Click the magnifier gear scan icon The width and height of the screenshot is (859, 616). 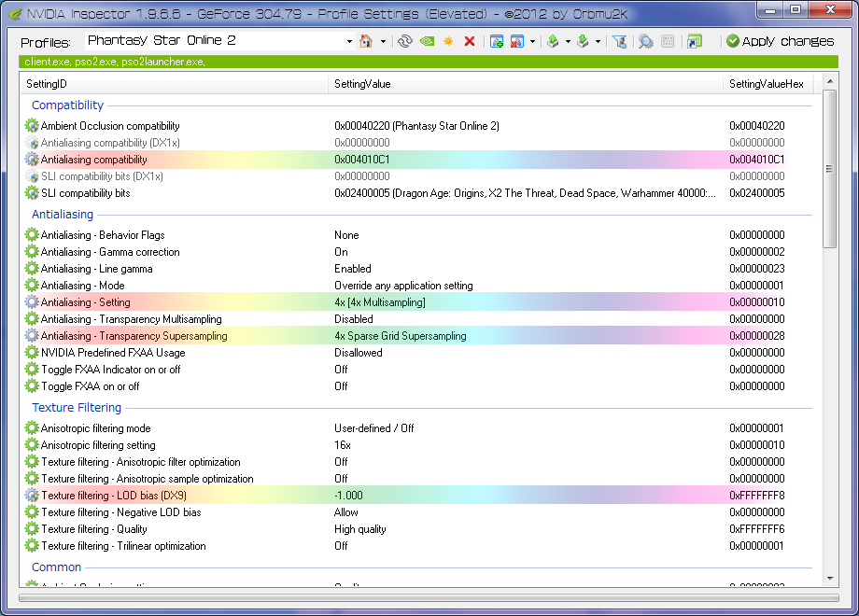[646, 41]
